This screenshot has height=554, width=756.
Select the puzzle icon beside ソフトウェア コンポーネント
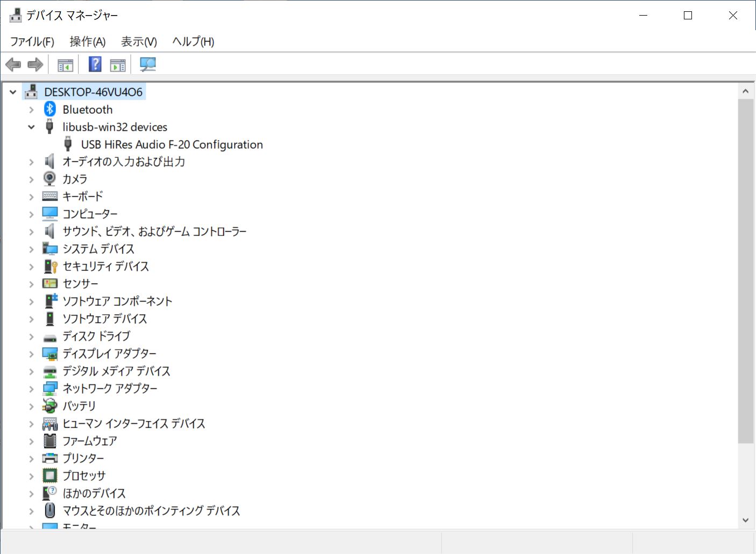point(51,301)
